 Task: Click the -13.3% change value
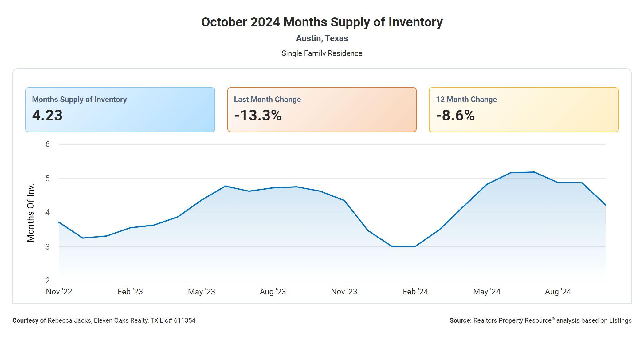(x=257, y=116)
